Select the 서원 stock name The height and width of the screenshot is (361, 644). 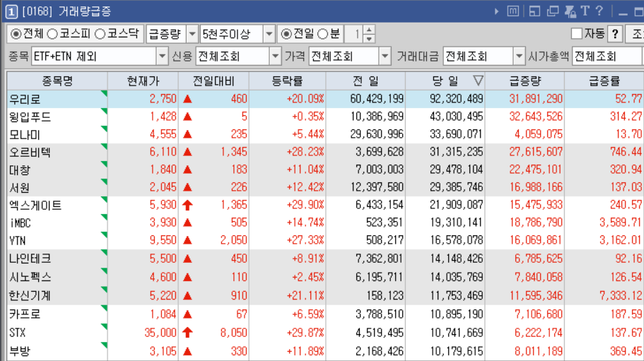coord(20,187)
